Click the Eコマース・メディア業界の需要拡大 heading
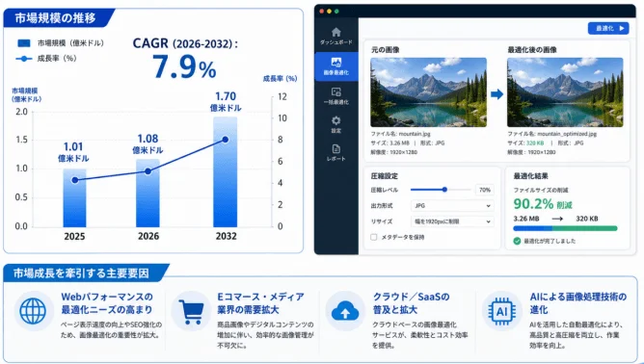The height and width of the screenshot is (364, 644). (x=260, y=303)
